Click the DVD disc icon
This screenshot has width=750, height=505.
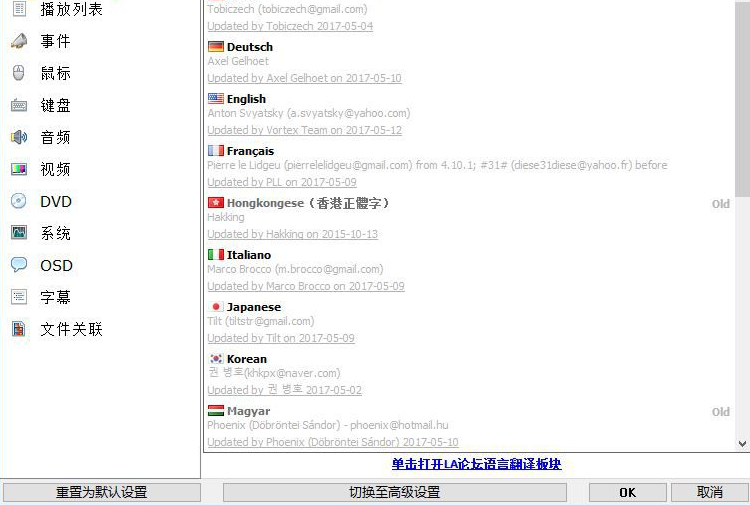[19, 201]
